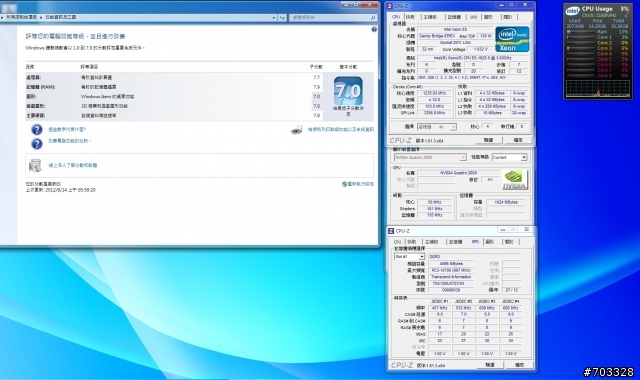Click the blue help icon in the performance window
Screen dimensions: 640x380
click(374, 29)
